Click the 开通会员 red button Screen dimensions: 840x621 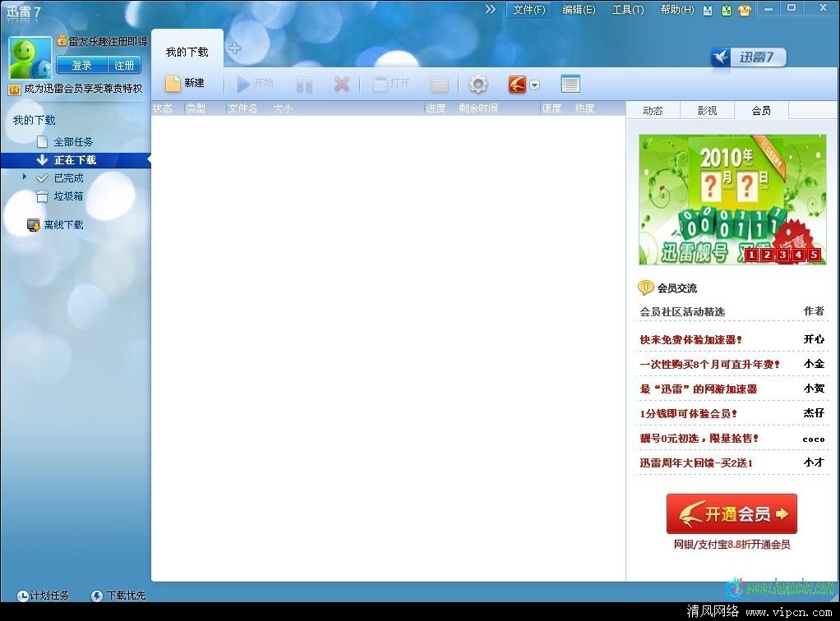(x=732, y=514)
